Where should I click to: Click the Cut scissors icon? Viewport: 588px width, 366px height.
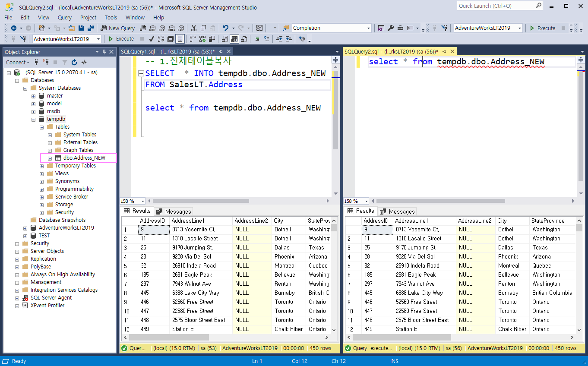click(193, 28)
